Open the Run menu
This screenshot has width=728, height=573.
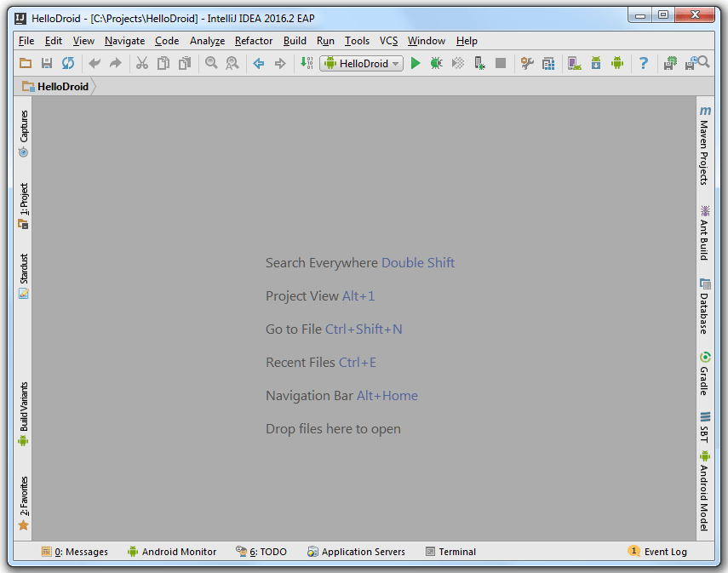tap(325, 41)
